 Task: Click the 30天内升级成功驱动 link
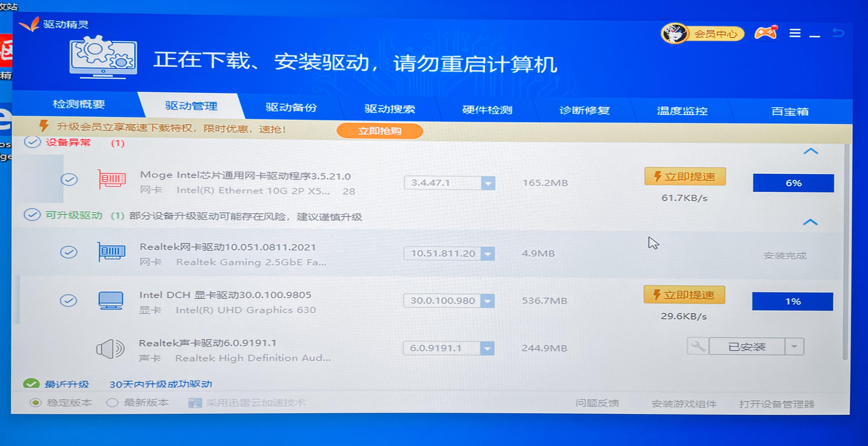[x=161, y=384]
